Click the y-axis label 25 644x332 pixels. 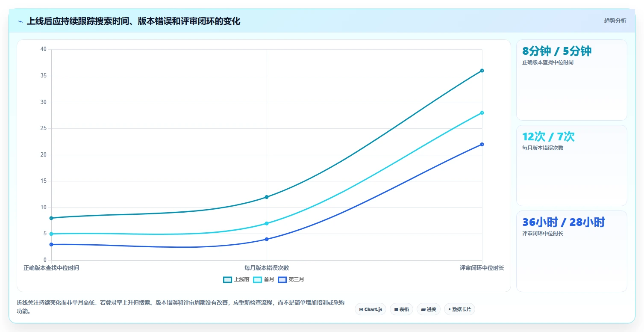[x=43, y=128]
